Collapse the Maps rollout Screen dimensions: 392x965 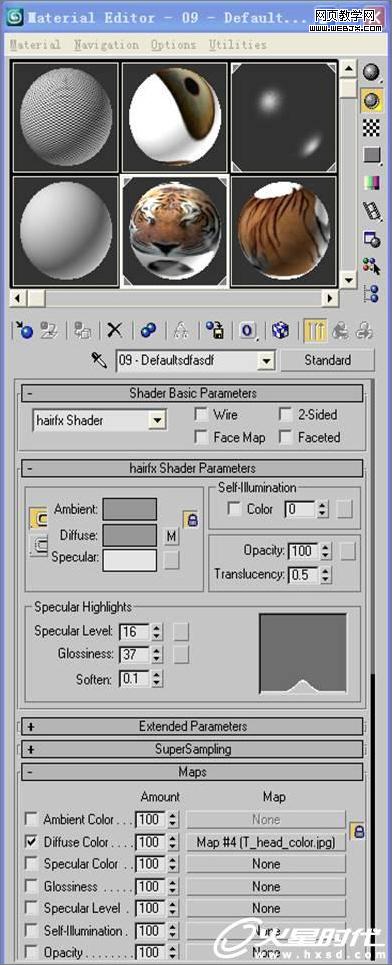tap(192, 771)
